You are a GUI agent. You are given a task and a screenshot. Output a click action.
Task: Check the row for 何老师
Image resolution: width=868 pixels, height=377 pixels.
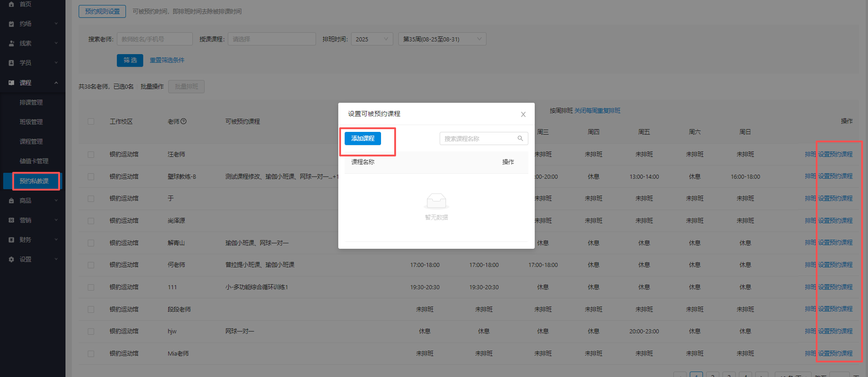click(x=91, y=265)
